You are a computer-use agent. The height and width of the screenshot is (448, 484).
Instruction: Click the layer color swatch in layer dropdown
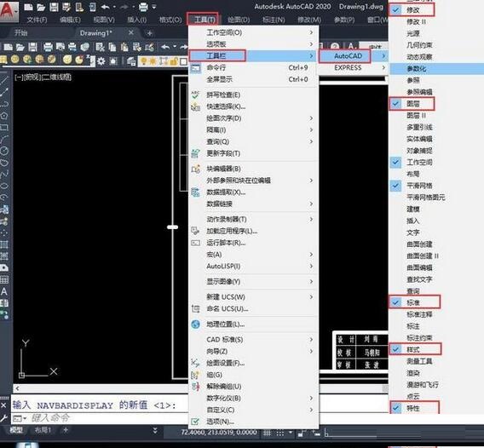pyautogui.click(x=183, y=61)
